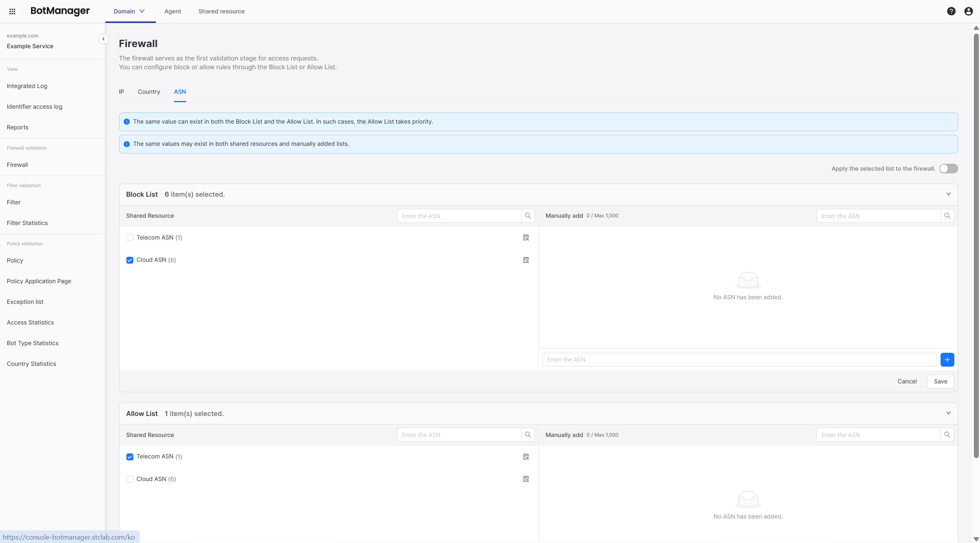This screenshot has width=980, height=543.
Task: Collapse the Allow List section chevron
Action: pos(948,413)
